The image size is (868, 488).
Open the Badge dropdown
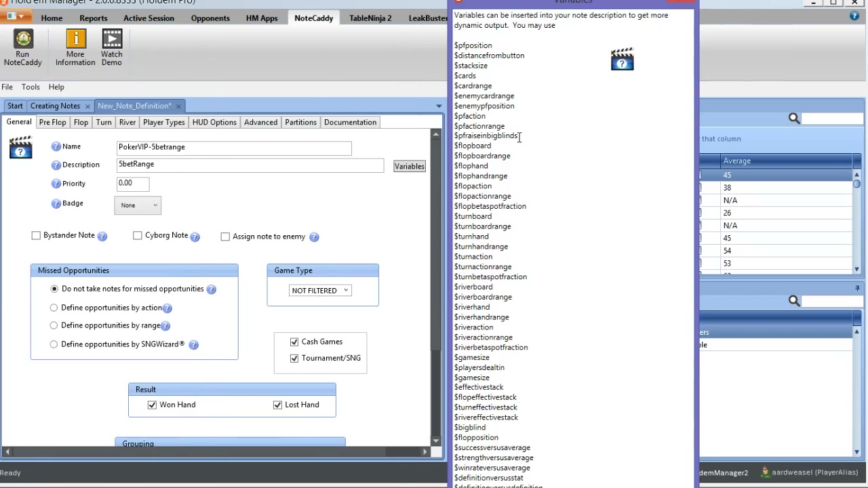point(138,205)
